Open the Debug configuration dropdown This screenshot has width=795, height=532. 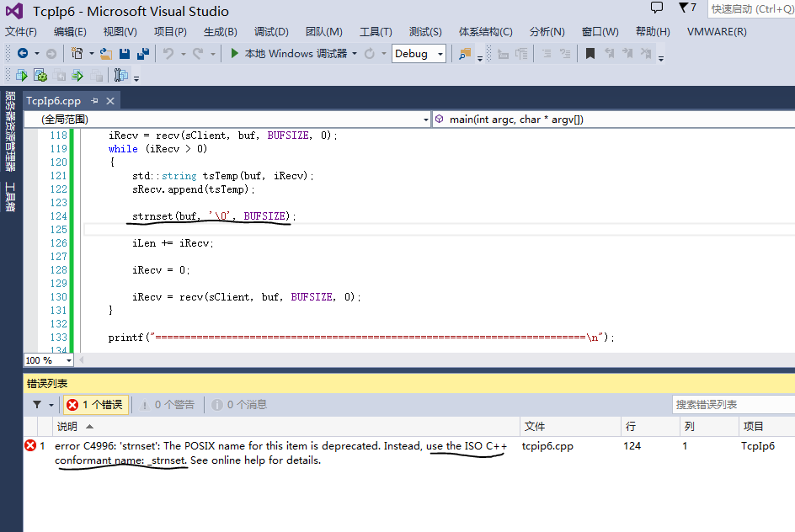(x=419, y=54)
